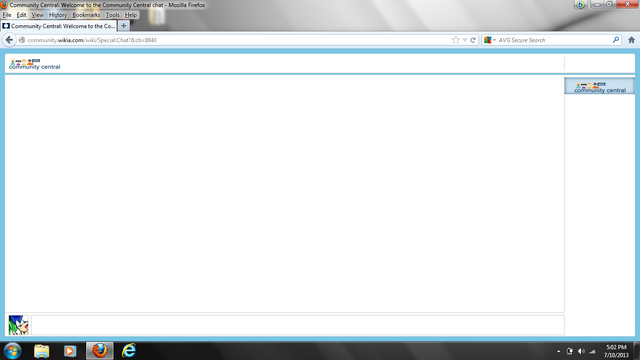Image resolution: width=640 pixels, height=360 pixels.
Task: Open the Tools menu
Action: [113, 15]
